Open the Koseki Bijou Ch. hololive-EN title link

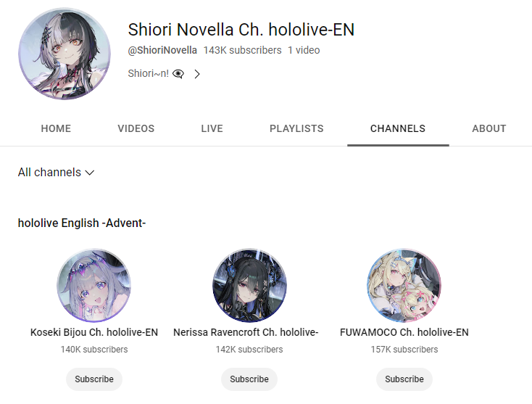pos(94,332)
